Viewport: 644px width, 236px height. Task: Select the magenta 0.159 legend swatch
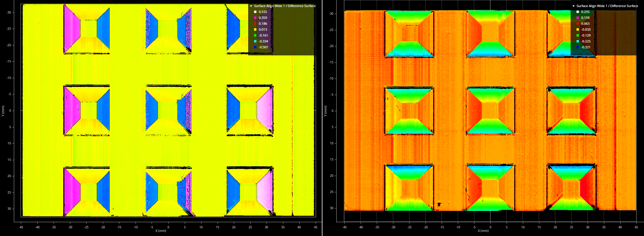click(x=578, y=18)
